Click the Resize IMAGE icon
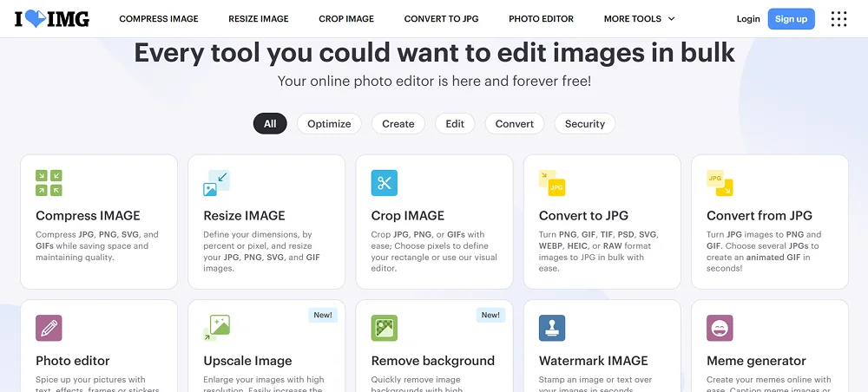Screen dimensions: 868x392 click(216, 183)
